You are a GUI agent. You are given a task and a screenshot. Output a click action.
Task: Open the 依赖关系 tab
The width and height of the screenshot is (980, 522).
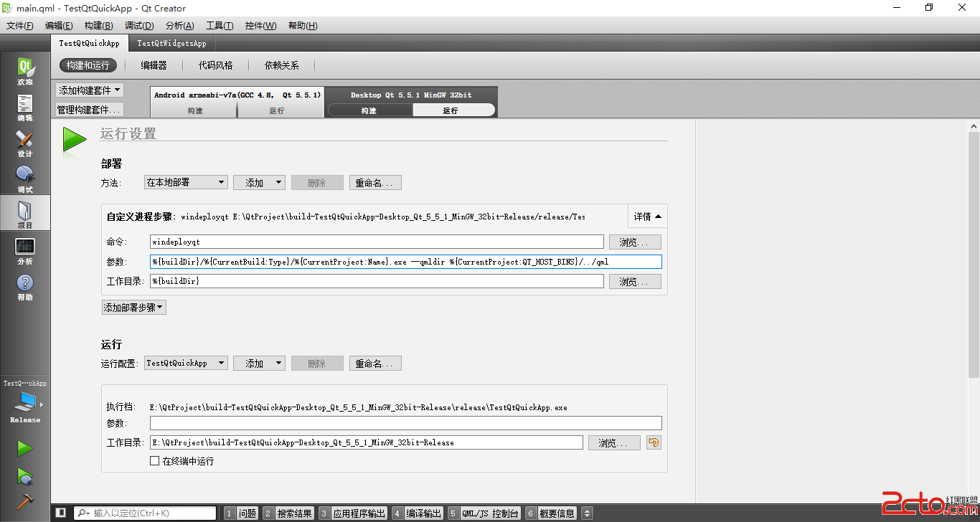coord(281,65)
